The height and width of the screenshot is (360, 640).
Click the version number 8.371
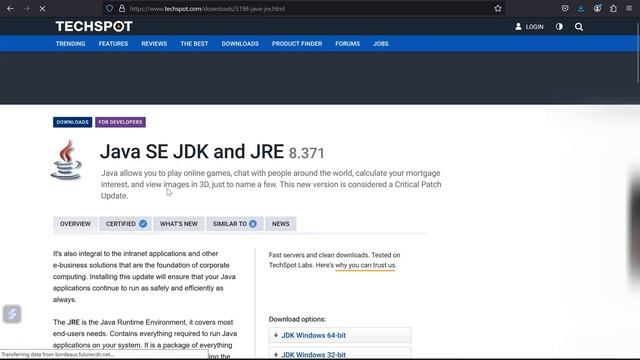(x=307, y=153)
